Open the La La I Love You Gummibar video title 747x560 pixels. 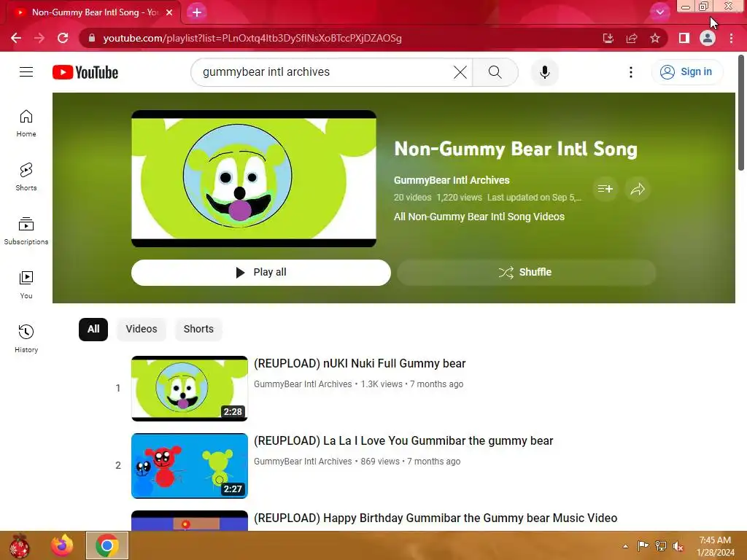pyautogui.click(x=403, y=440)
